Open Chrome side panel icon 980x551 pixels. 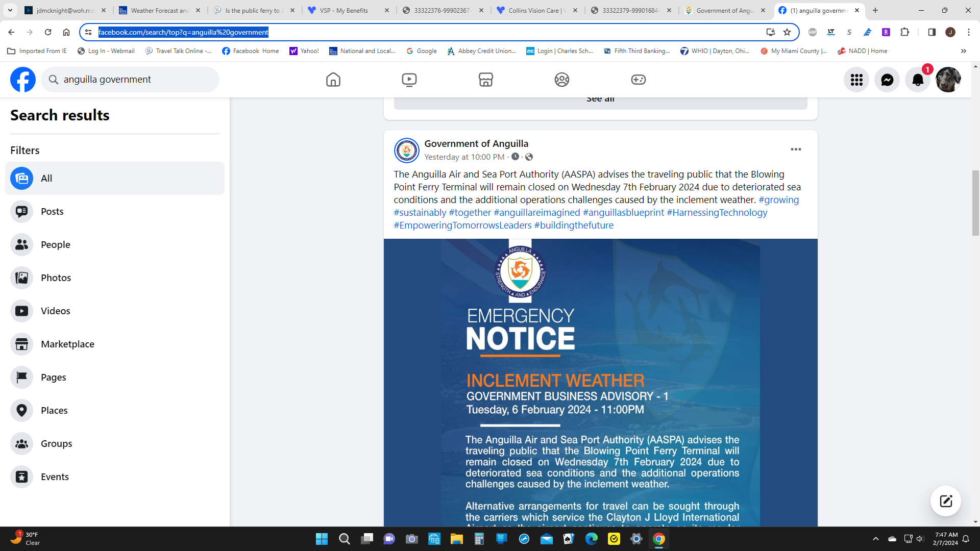(x=932, y=32)
